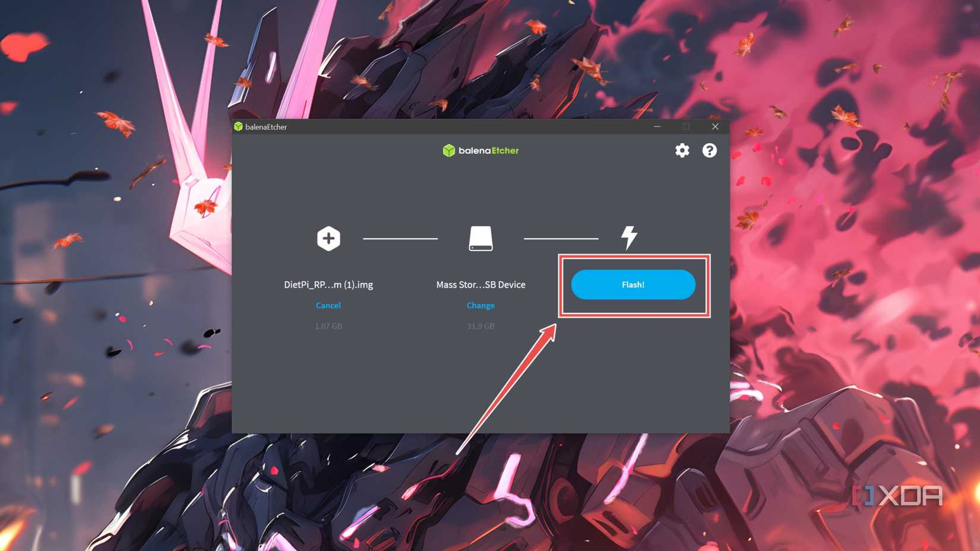Click the 31.9 GB drive size text
This screenshot has width=980, height=551.
[480, 326]
